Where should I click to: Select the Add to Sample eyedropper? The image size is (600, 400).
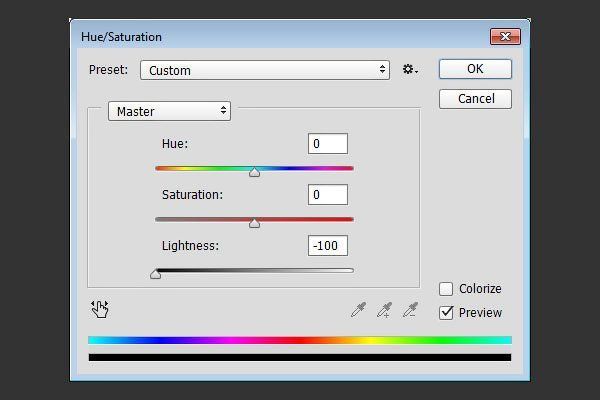pos(385,310)
